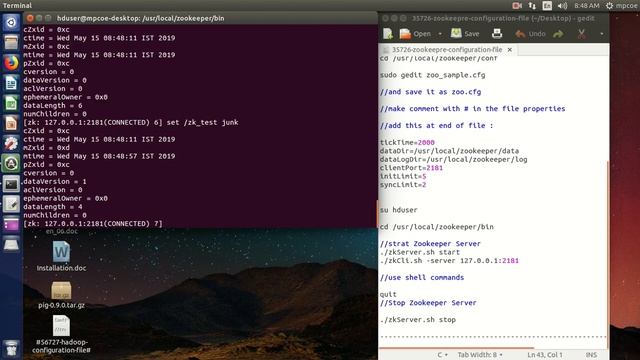Create a new document in gedit
Screen dimensions: 640x360
pyautogui.click(x=388, y=34)
